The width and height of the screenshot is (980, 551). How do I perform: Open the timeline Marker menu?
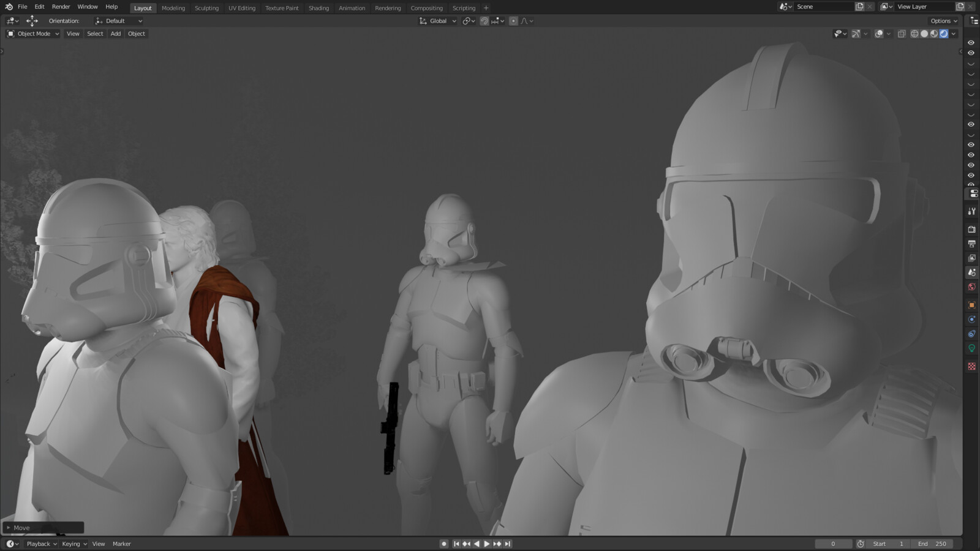(x=121, y=544)
